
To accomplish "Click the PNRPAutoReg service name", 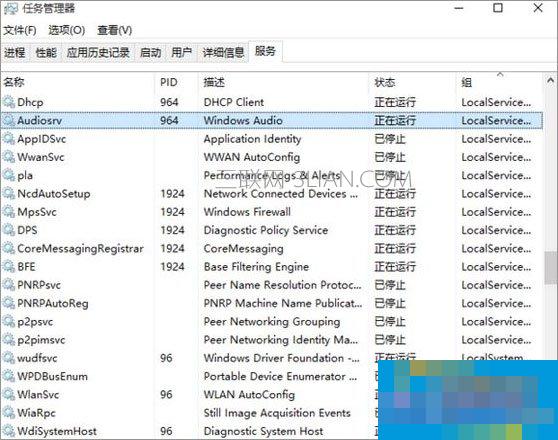I will [53, 303].
